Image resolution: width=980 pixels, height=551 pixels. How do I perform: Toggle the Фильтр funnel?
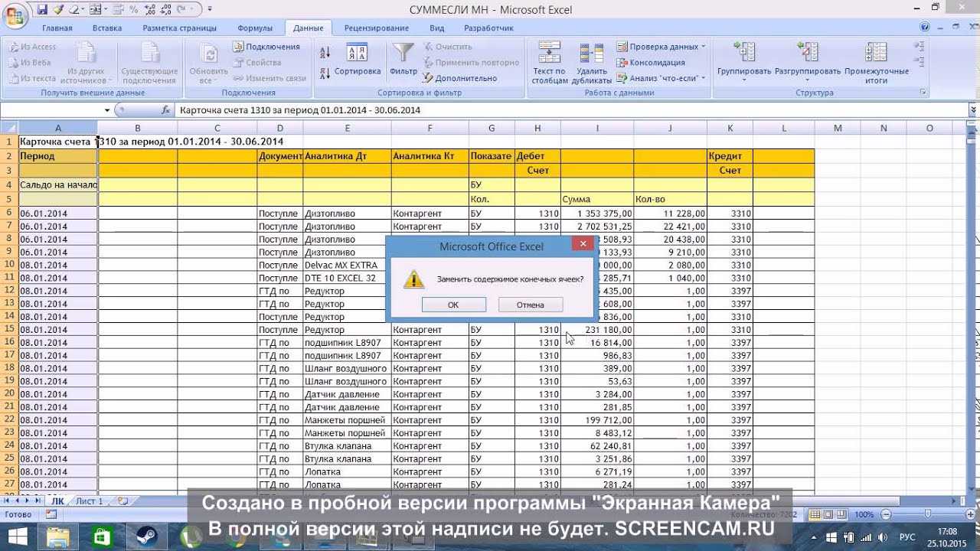(x=403, y=60)
